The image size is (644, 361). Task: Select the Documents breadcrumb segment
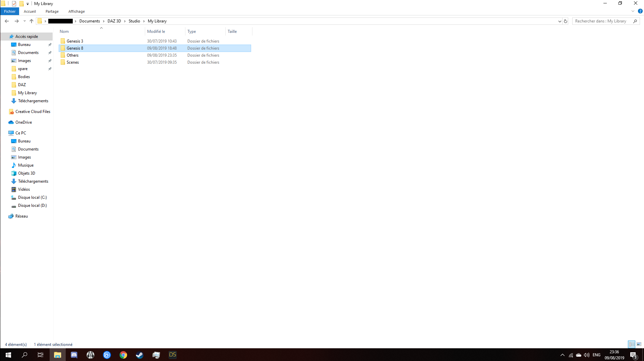(90, 21)
